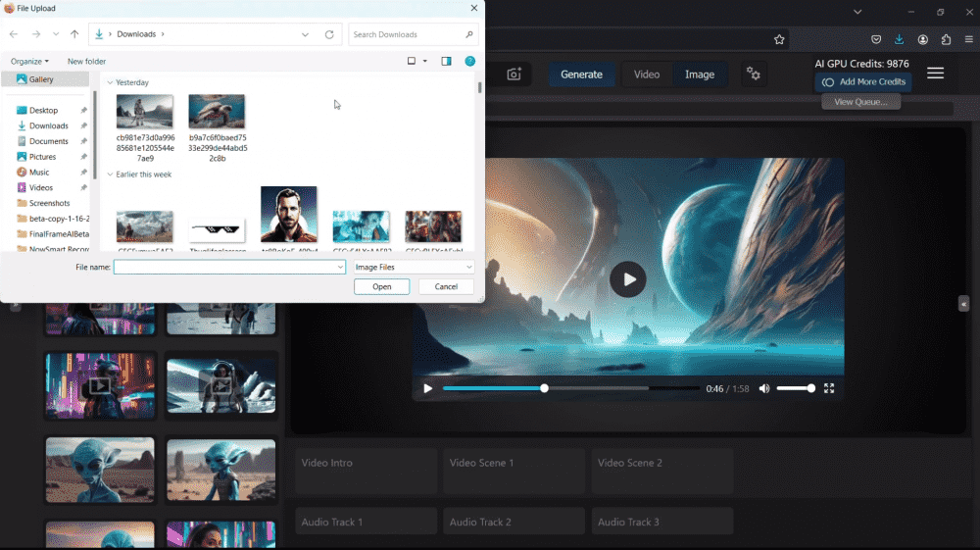Click the file dialog help icon
The height and width of the screenshot is (550, 980).
[469, 61]
